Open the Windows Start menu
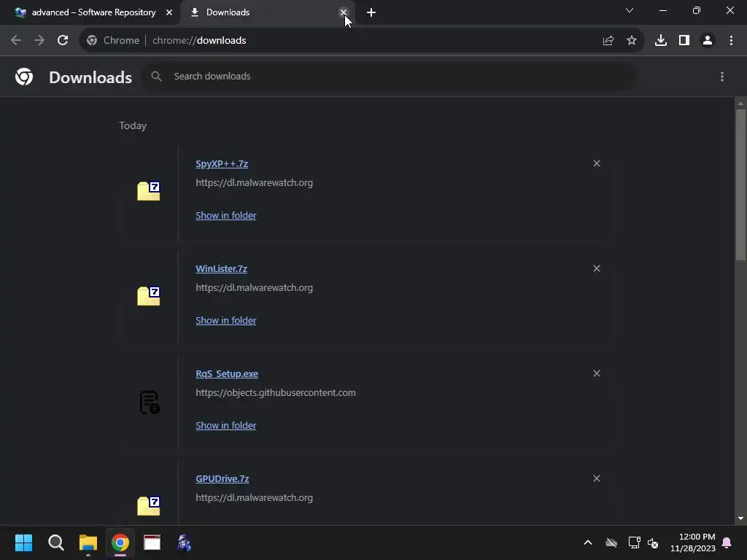 coord(23,542)
